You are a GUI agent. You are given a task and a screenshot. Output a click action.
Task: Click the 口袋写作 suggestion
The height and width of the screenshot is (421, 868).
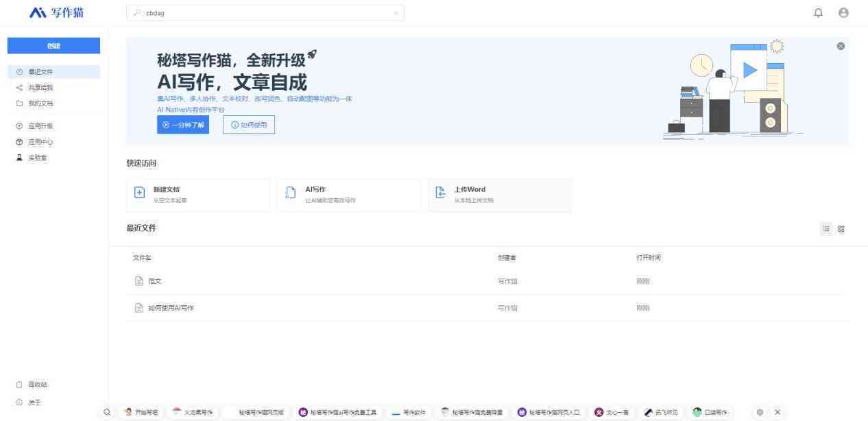click(x=710, y=412)
